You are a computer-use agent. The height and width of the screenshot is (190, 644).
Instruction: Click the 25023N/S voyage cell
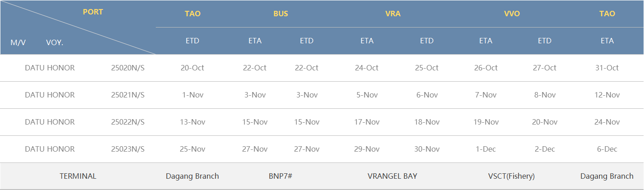click(128, 149)
